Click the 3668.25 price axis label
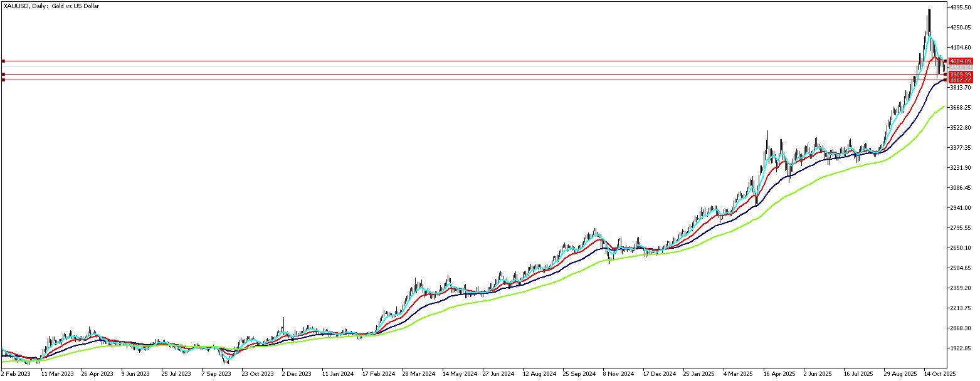This screenshot has width=980, height=381. click(x=961, y=108)
